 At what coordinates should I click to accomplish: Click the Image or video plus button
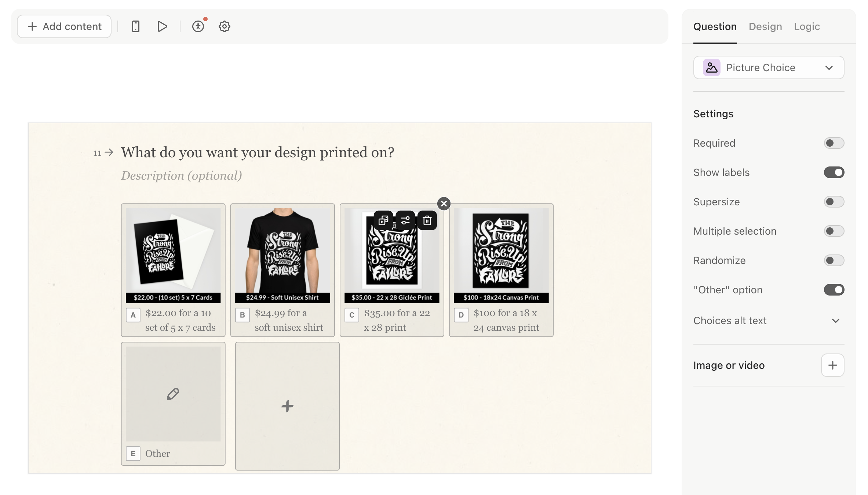pos(833,365)
